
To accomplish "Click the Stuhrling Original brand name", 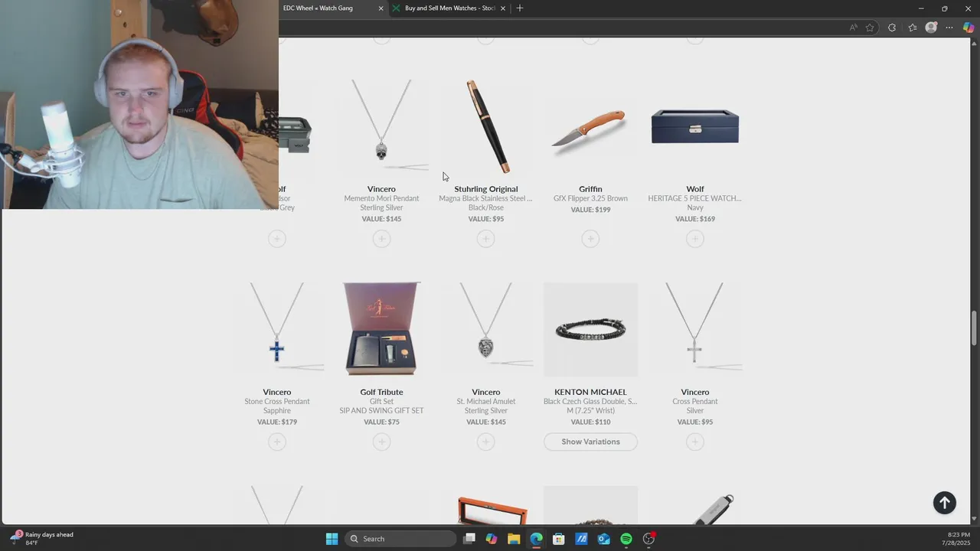I will 485,189.
